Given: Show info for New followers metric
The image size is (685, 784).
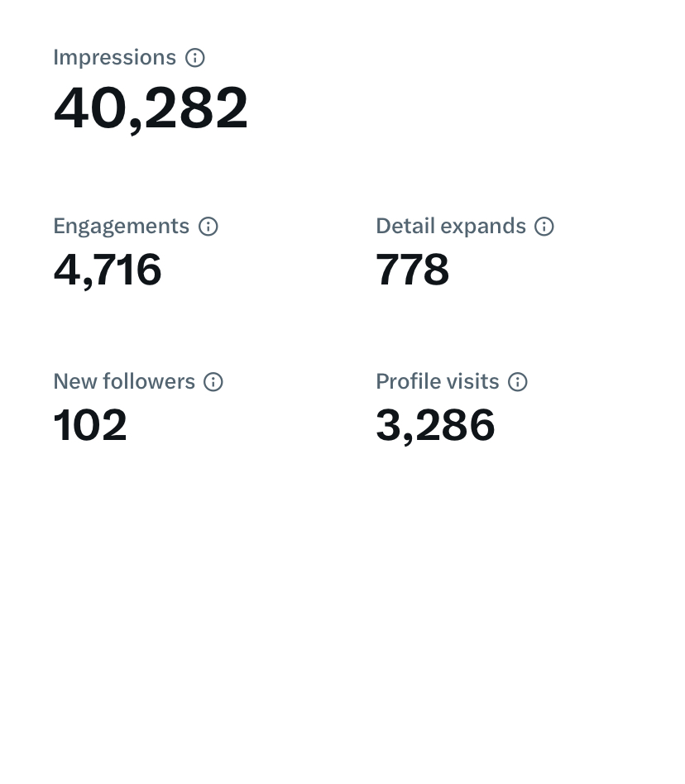Looking at the screenshot, I should (x=213, y=382).
